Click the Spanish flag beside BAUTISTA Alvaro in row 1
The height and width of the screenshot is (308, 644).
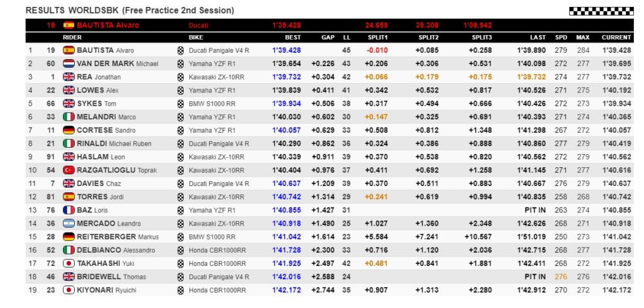click(67, 50)
